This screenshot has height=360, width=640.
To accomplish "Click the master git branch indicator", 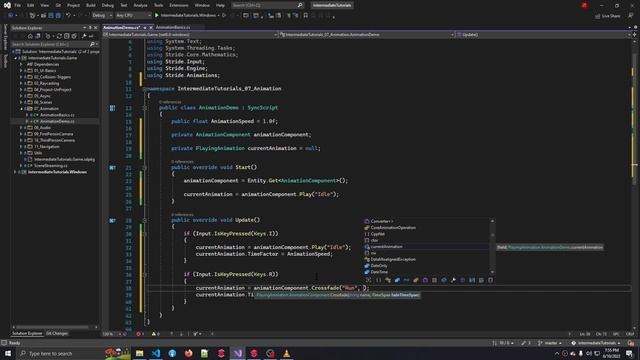I will coord(549,343).
